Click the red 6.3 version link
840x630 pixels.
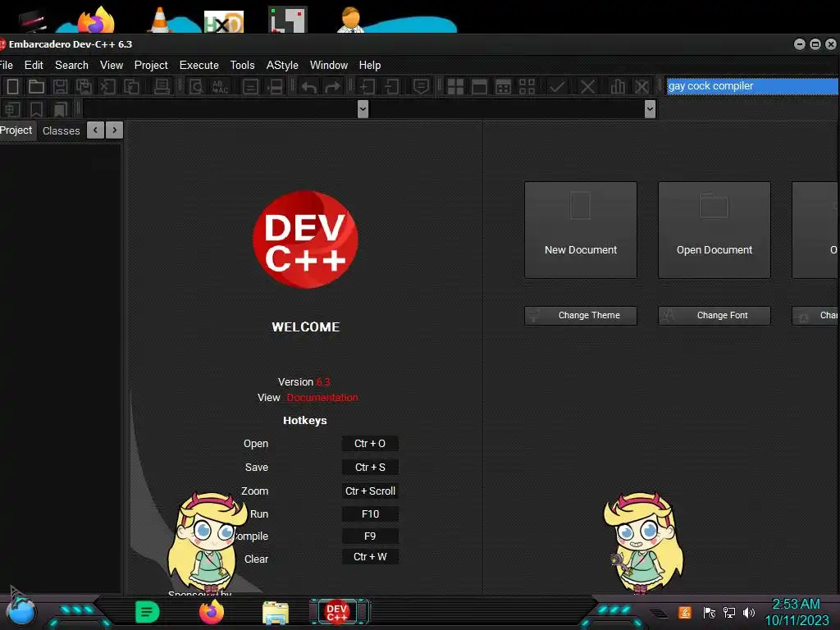pos(323,382)
